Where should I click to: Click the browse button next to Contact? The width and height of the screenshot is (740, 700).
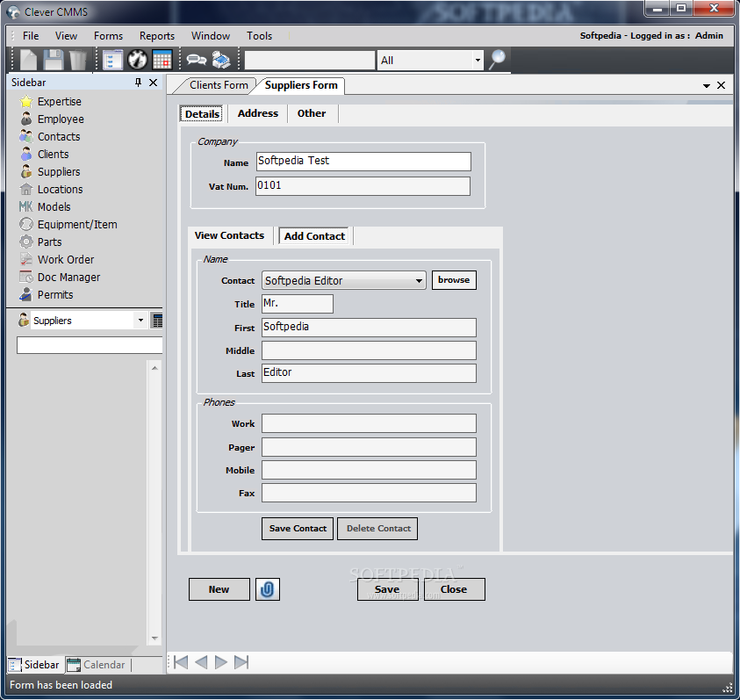pos(454,279)
